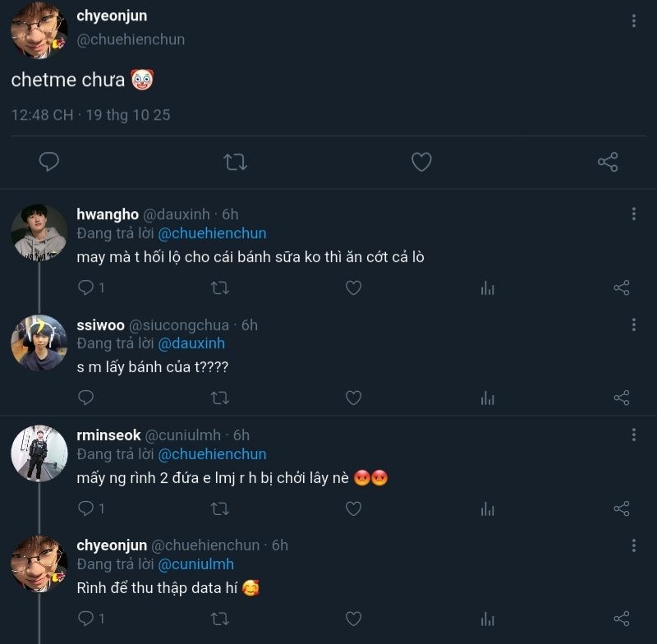Screen dimensions: 657x644
Task: Like ssiwoo's reply
Action: [353, 398]
